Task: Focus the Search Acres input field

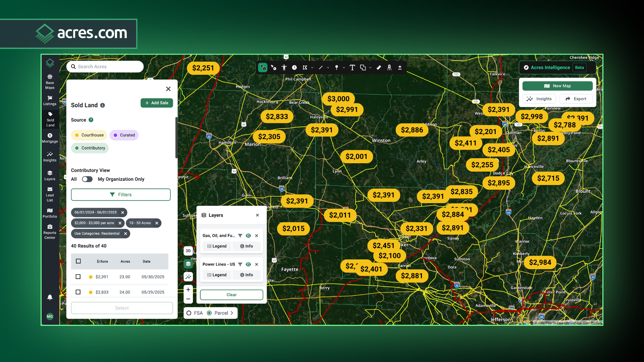Action: (x=105, y=67)
